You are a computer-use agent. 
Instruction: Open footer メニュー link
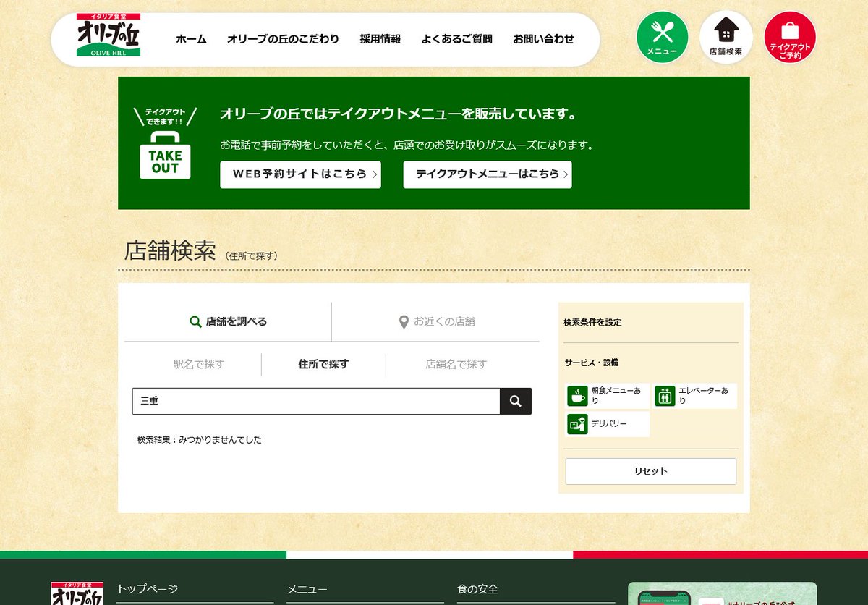coord(307,589)
